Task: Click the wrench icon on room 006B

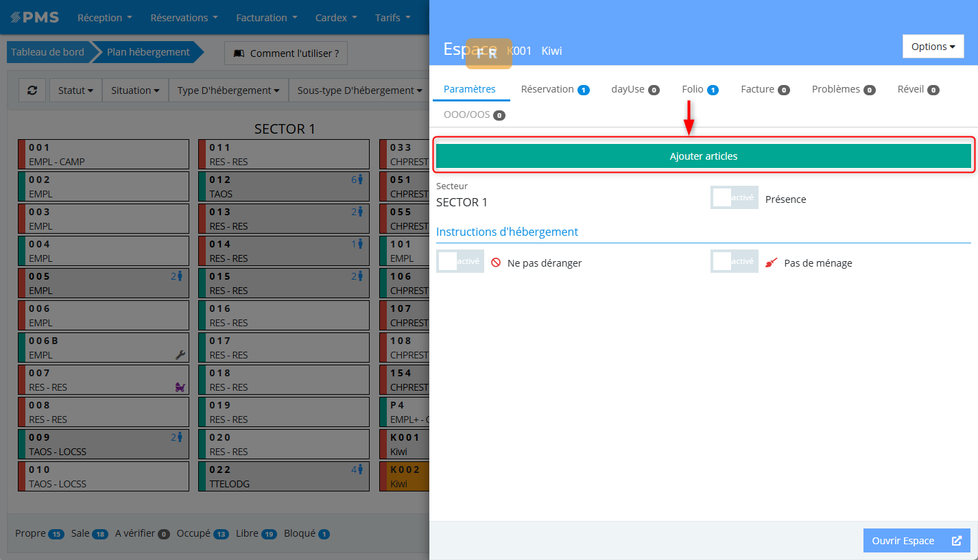Action: (x=180, y=354)
